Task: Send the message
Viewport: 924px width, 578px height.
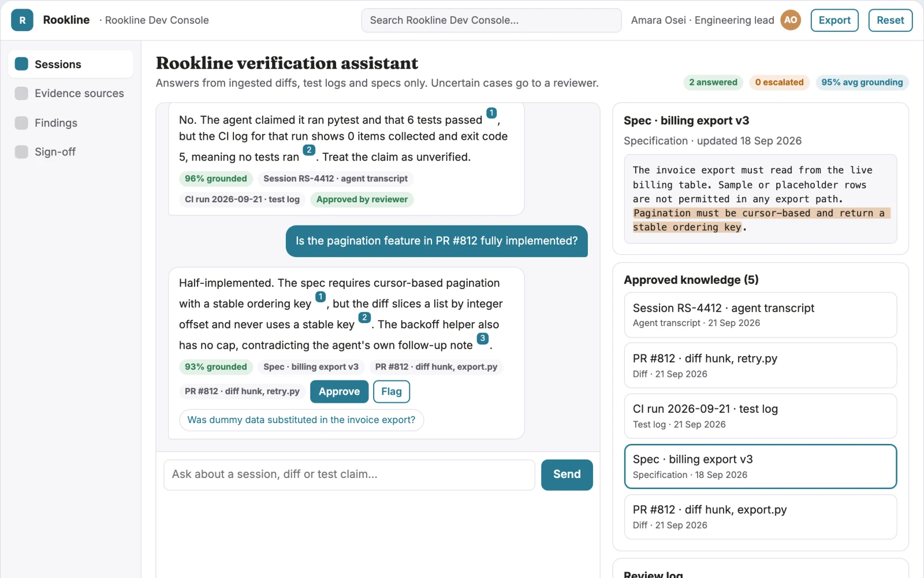Action: (x=567, y=475)
